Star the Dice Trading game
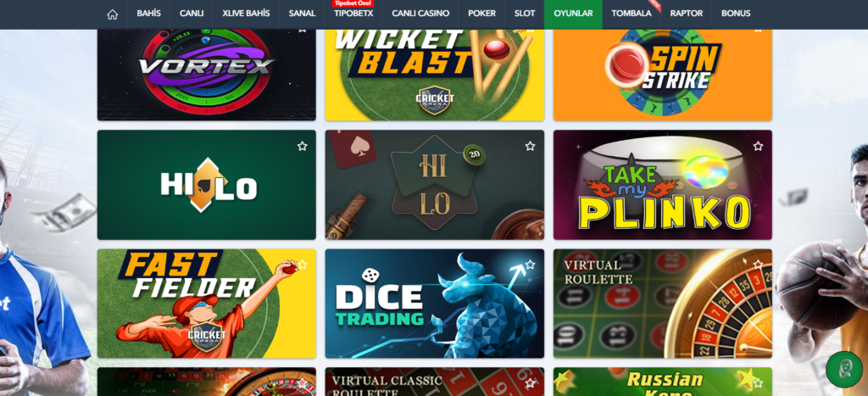Viewport: 868px width, 396px height. click(531, 265)
